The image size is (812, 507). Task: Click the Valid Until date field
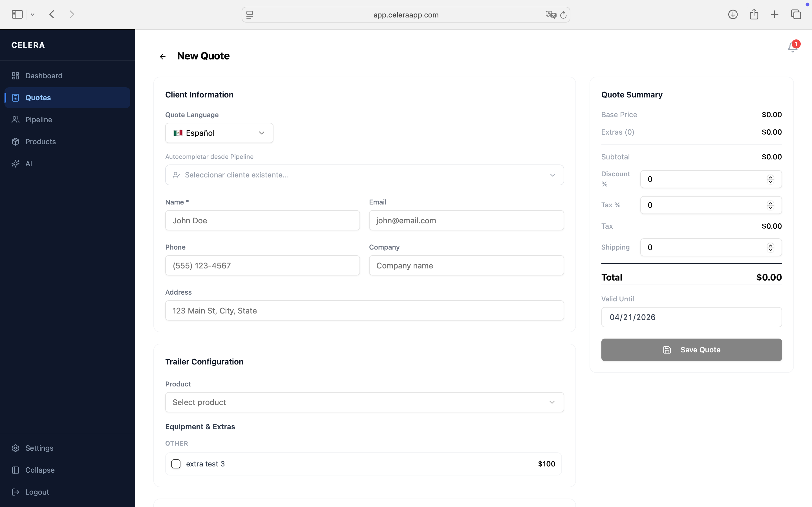(691, 317)
